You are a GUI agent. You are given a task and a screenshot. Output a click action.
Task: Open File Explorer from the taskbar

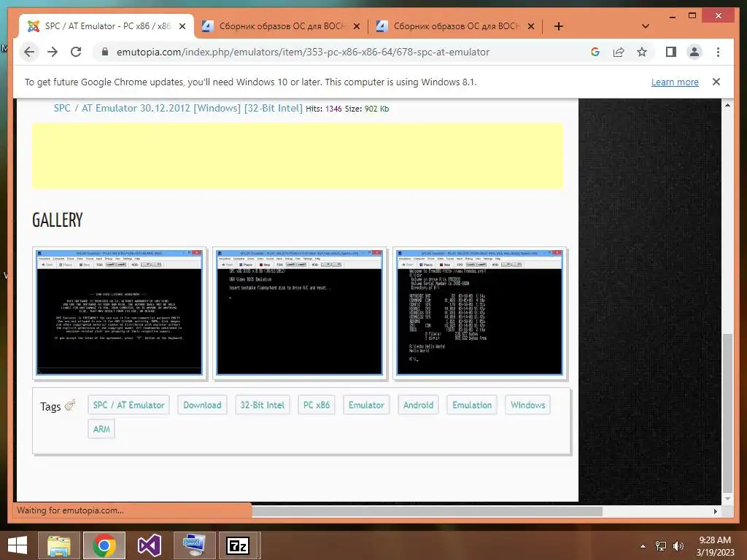point(58,545)
